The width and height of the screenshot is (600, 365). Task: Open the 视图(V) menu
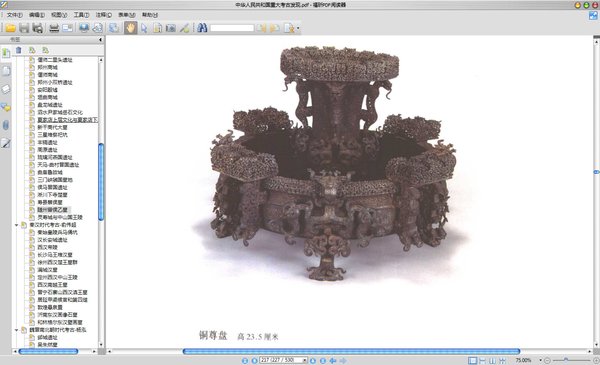click(59, 15)
